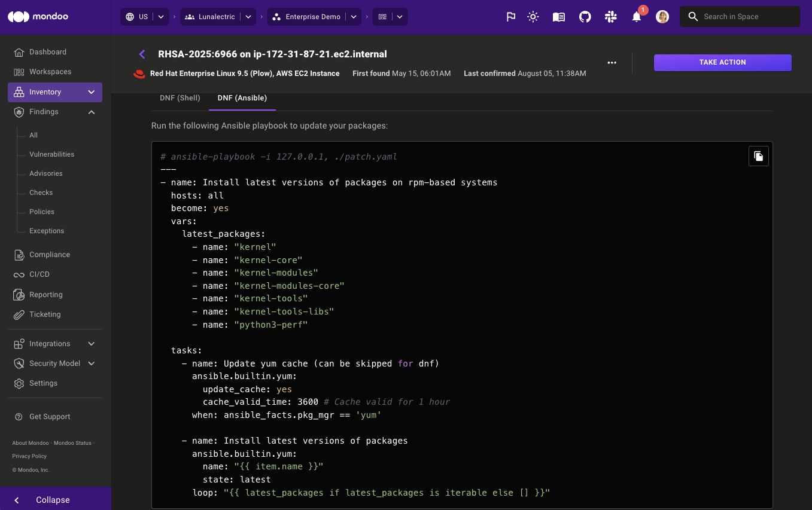The image size is (812, 510).
Task: Open the About Mondoo link
Action: click(31, 443)
